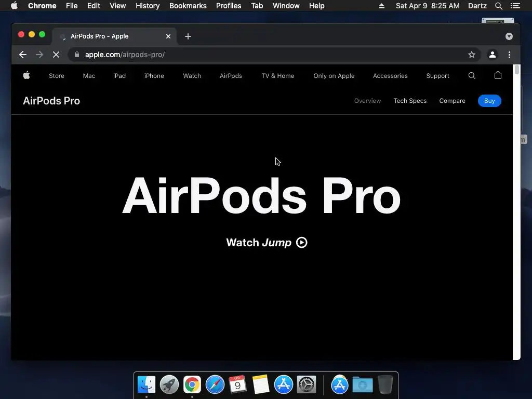Click the Dartz user name in menu bar
532x399 pixels.
(x=477, y=6)
